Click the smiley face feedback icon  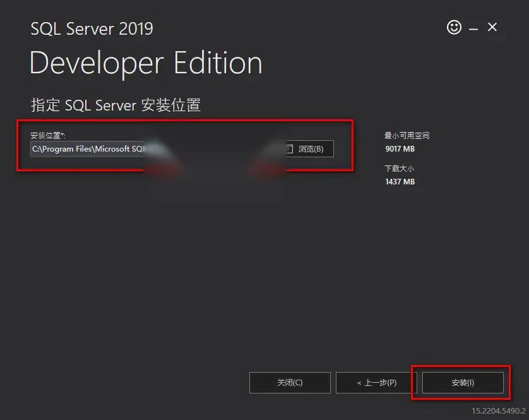tap(454, 27)
